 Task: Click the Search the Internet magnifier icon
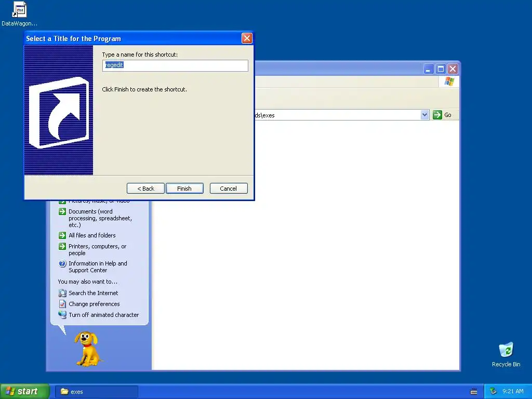click(62, 293)
